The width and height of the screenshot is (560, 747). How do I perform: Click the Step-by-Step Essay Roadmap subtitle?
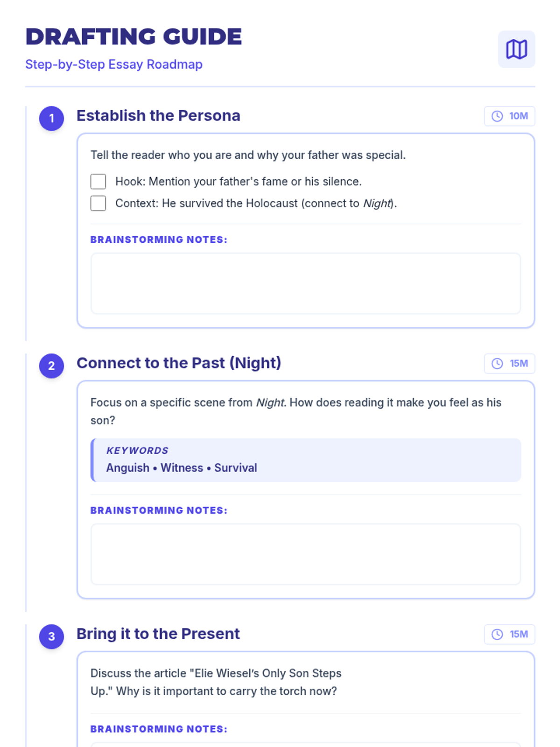coord(114,64)
